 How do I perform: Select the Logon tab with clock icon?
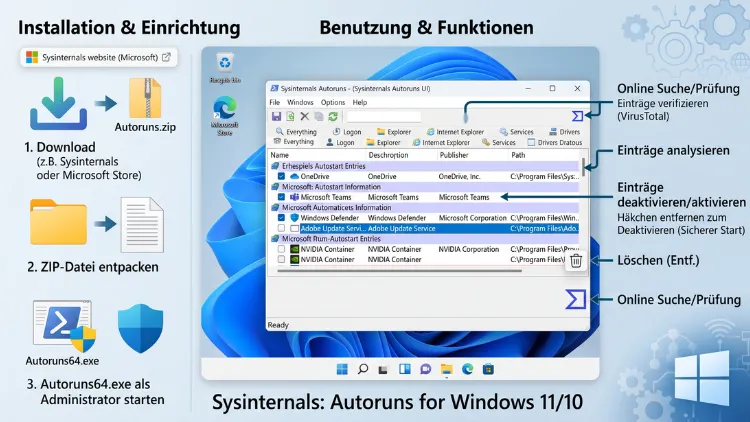coord(347,132)
